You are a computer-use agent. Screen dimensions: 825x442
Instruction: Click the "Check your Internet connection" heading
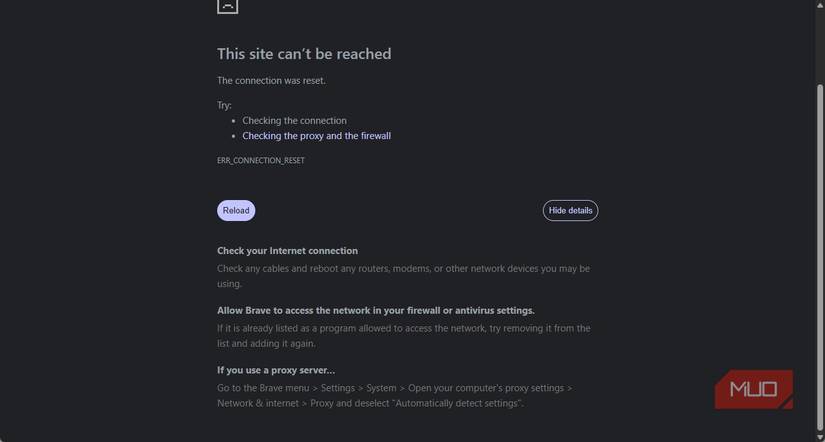pyautogui.click(x=287, y=251)
